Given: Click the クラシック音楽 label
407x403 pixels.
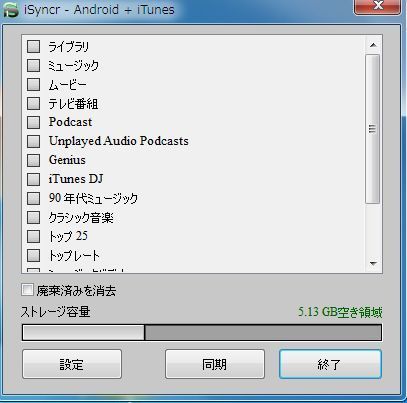Looking at the screenshot, I should 81,218.
